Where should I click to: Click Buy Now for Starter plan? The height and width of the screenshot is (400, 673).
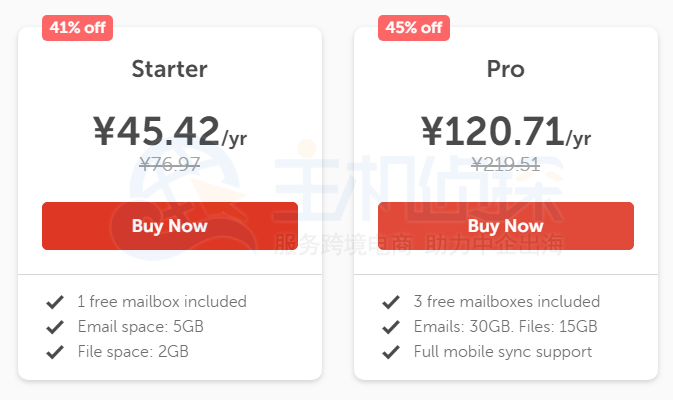170,226
